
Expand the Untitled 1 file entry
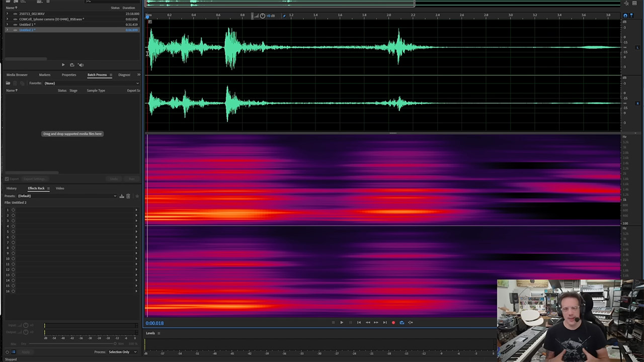[x=7, y=25]
